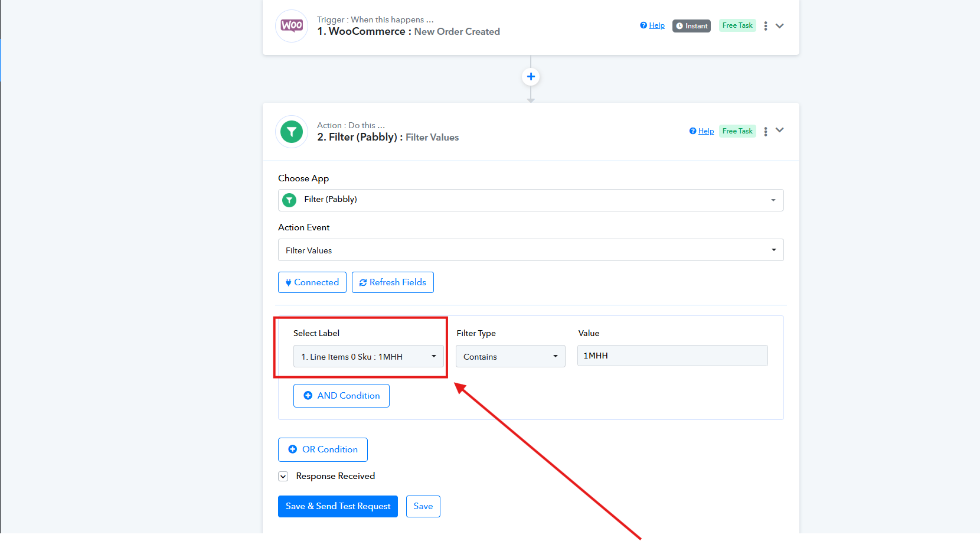Image resolution: width=980 pixels, height=541 pixels.
Task: Click Free Task badge on Filter step
Action: click(737, 131)
